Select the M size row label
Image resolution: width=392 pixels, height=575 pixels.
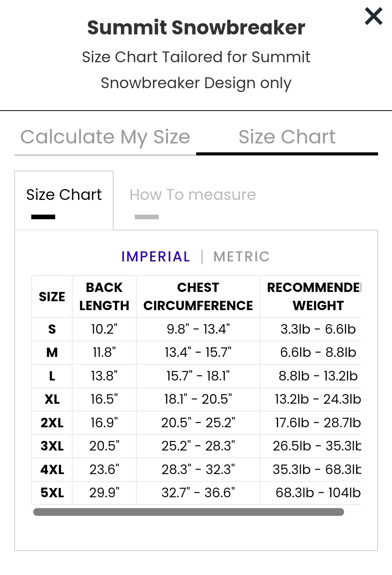[x=52, y=352]
